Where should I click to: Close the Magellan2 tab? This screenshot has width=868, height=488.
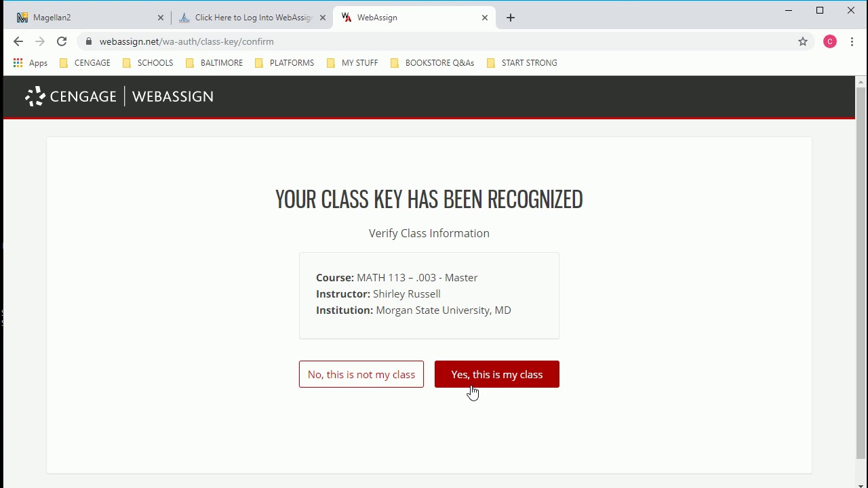[161, 18]
